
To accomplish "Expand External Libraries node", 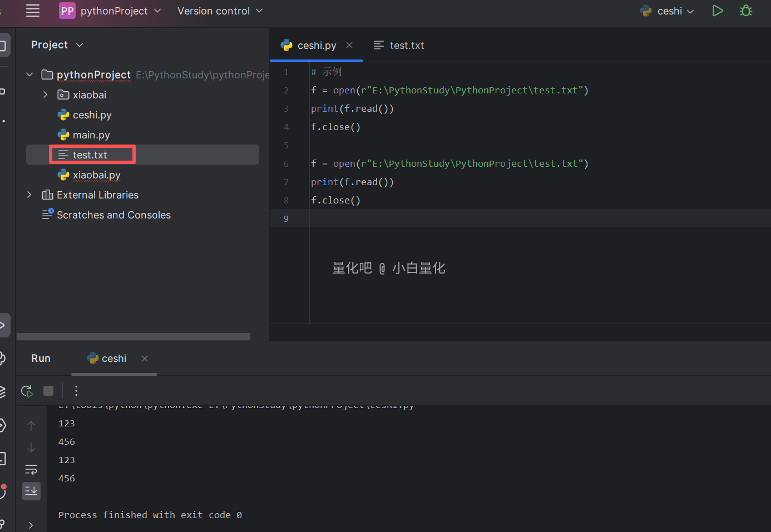I will point(29,195).
